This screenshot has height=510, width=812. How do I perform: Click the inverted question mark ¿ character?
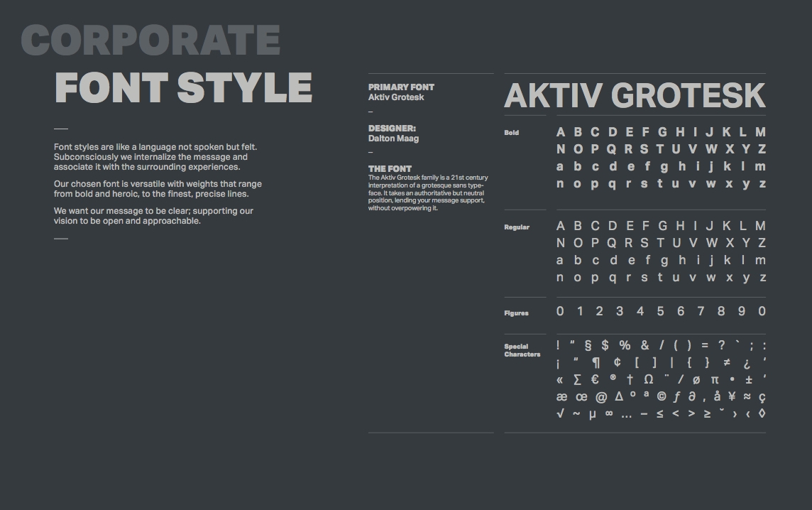tap(747, 364)
